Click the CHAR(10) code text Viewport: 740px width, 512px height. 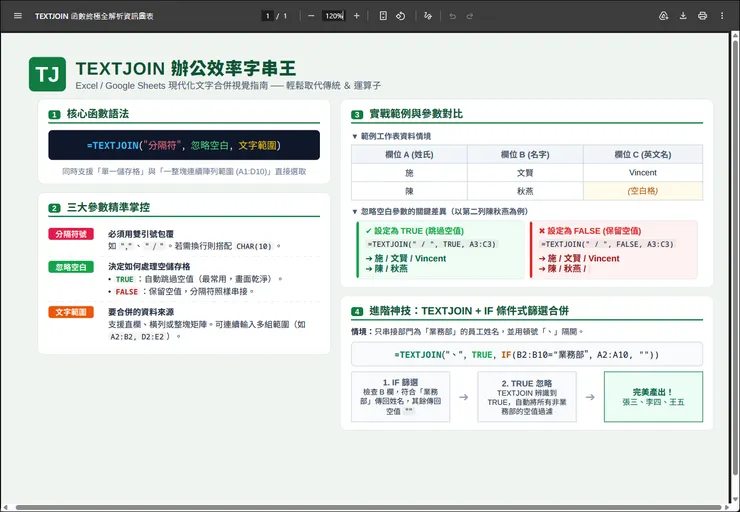(x=254, y=246)
